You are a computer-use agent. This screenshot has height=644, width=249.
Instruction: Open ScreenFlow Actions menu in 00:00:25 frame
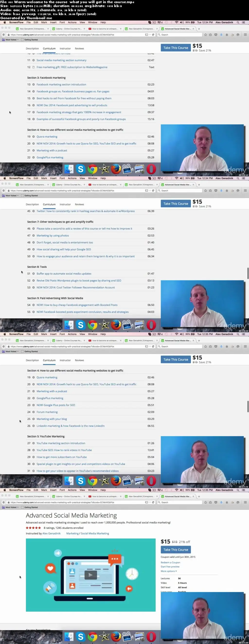point(72,22)
